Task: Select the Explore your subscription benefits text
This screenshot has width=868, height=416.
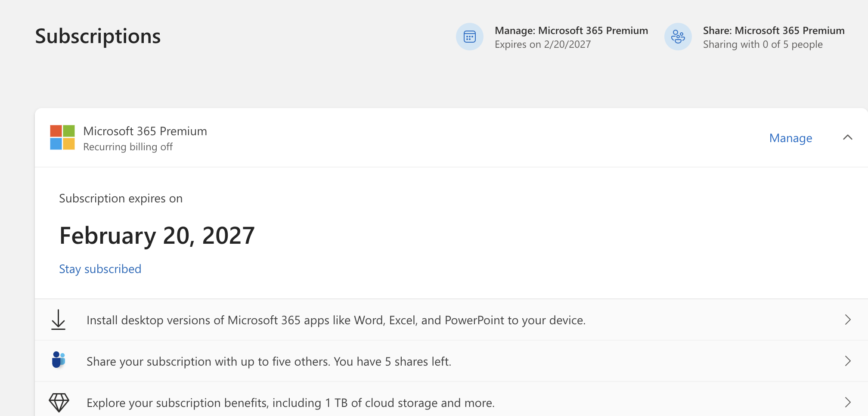Action: (290, 403)
